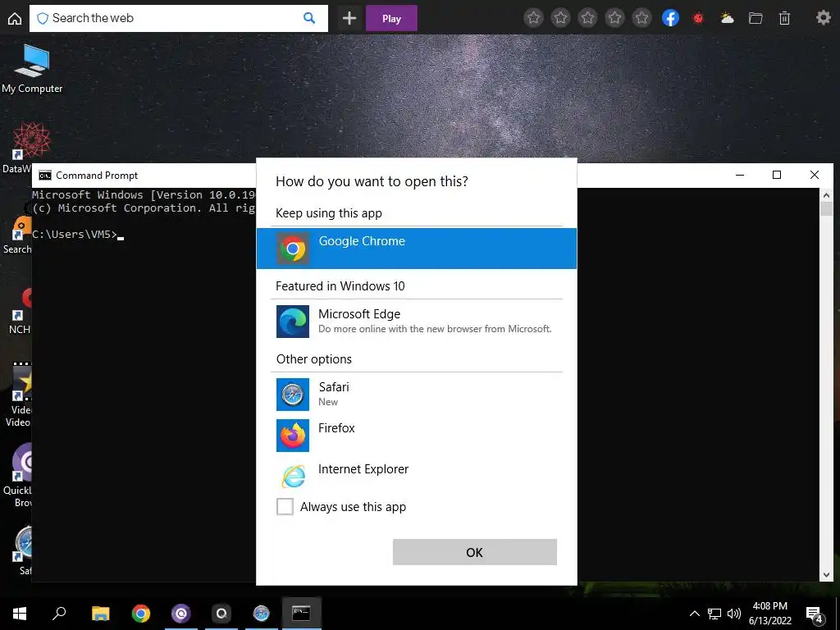Viewport: 840px width, 630px height.
Task: Confirm with the OK button
Action: 475,552
